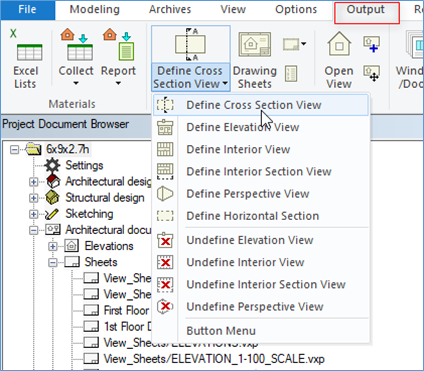Open the Report dropdown arrow
This screenshot has height=371, width=424.
click(x=118, y=83)
